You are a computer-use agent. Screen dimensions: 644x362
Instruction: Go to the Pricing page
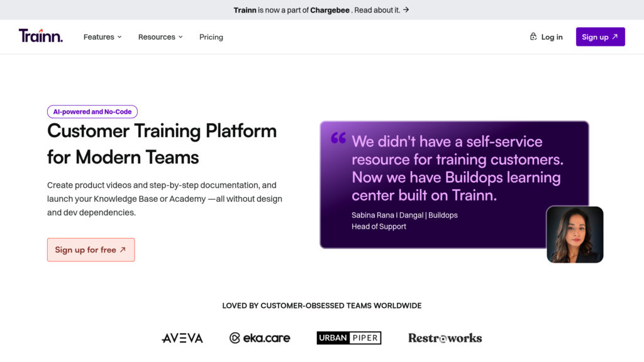tap(211, 37)
